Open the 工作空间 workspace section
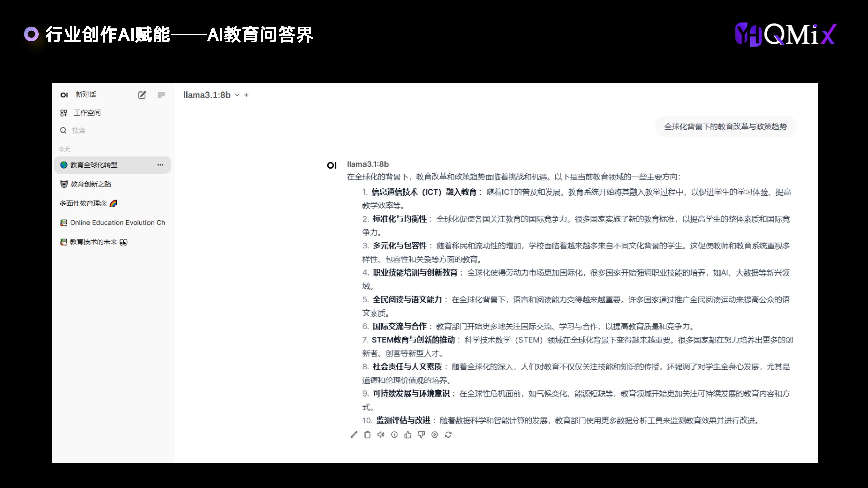Image resolution: width=868 pixels, height=488 pixels. tap(87, 113)
